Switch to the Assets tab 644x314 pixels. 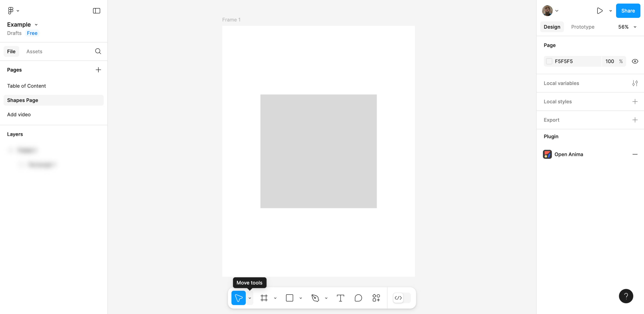pyautogui.click(x=34, y=52)
